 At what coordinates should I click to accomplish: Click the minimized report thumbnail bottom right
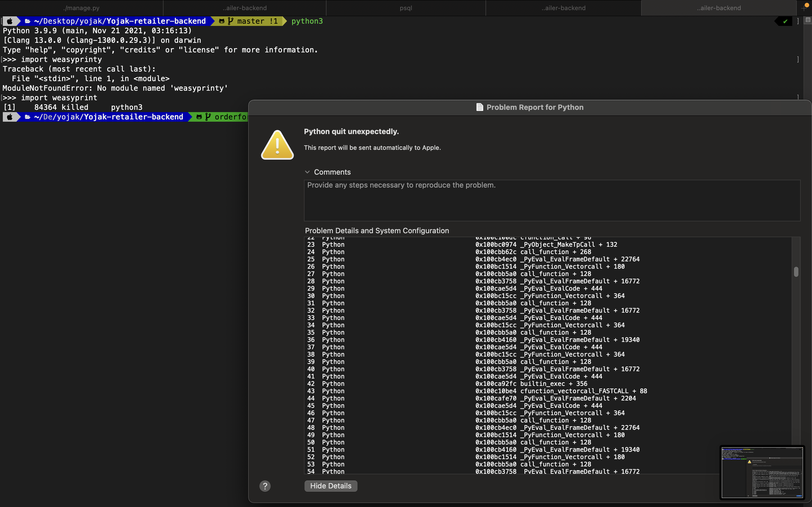pos(762,473)
